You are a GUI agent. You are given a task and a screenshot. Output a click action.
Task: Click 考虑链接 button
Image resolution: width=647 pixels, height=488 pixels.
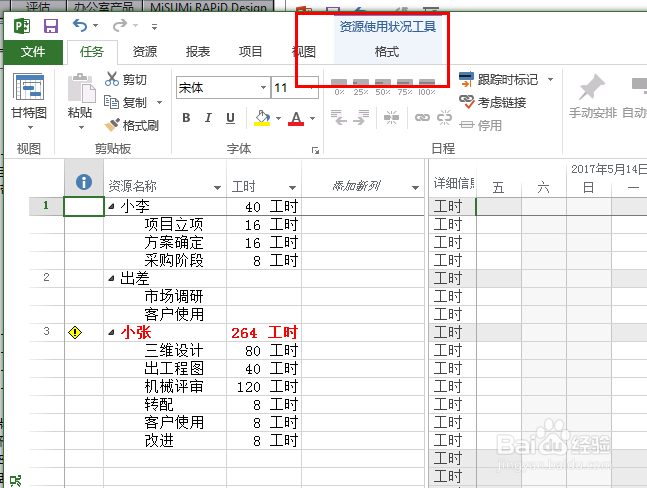coord(493,102)
